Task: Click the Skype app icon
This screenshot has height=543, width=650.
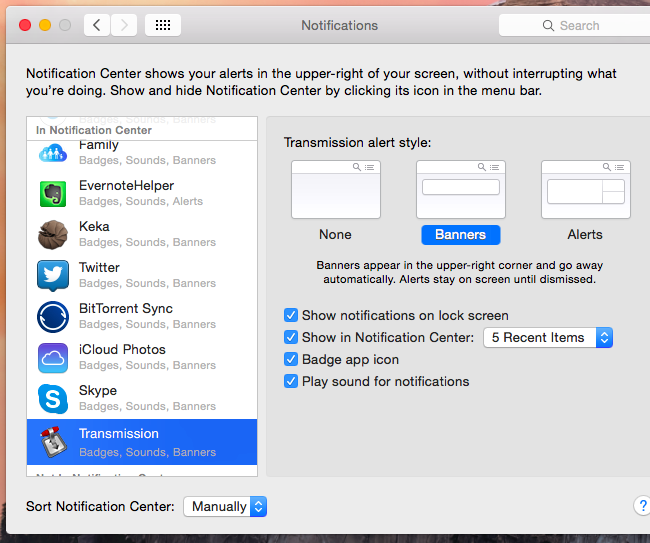Action: [x=53, y=399]
